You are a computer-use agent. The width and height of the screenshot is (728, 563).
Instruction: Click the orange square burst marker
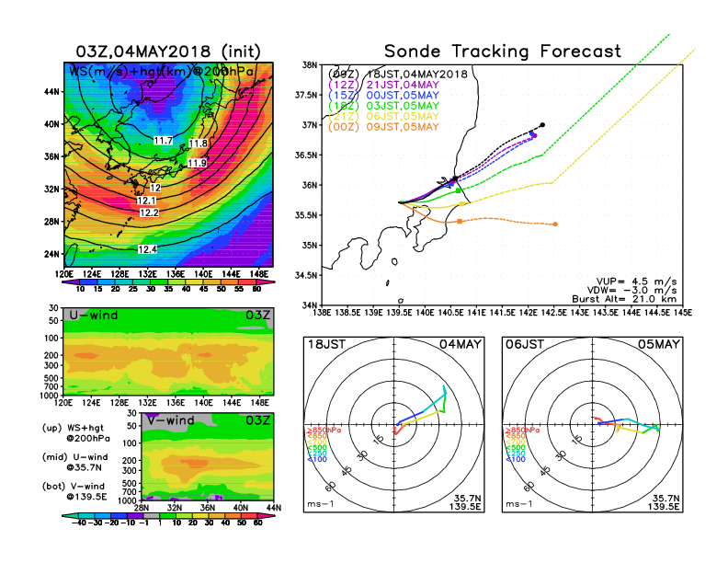click(460, 222)
